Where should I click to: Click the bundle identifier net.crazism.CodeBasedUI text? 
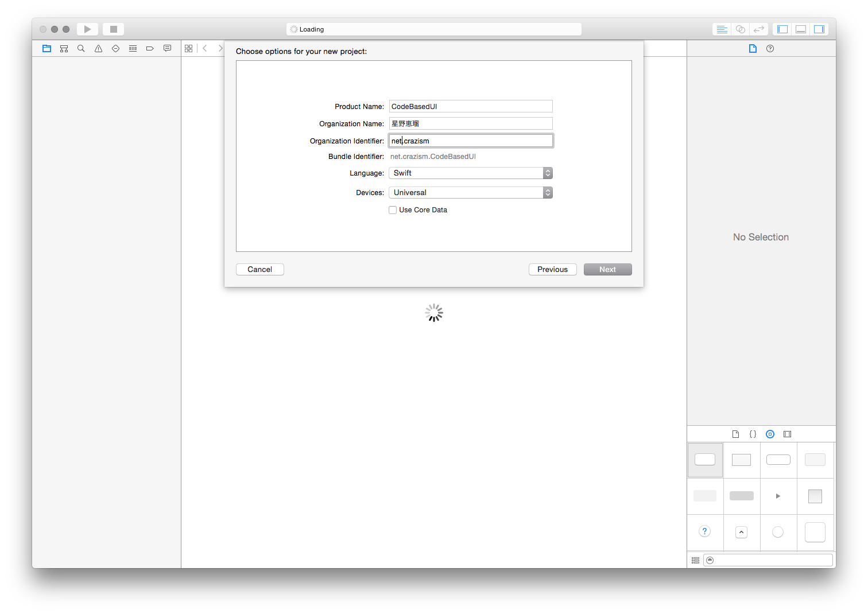[x=433, y=157]
